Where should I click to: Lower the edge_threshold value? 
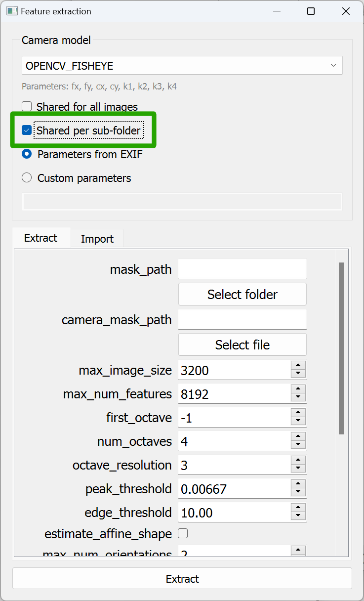point(298,515)
